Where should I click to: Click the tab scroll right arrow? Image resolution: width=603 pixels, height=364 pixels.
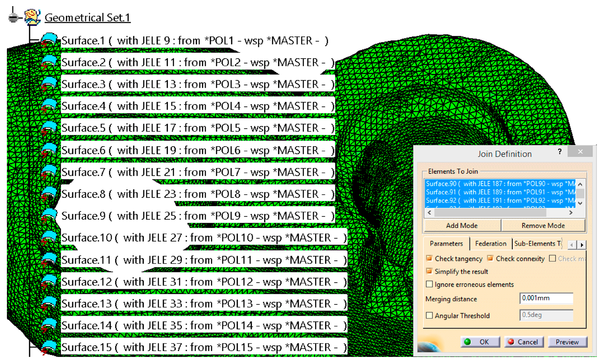pos(582,245)
